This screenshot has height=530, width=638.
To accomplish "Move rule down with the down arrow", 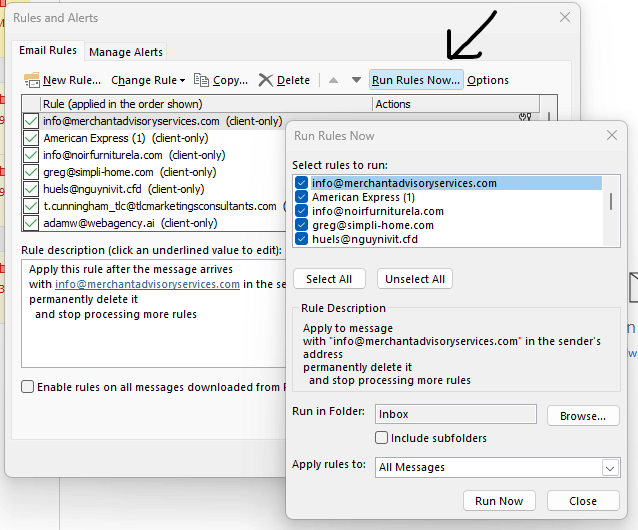I will tap(356, 80).
